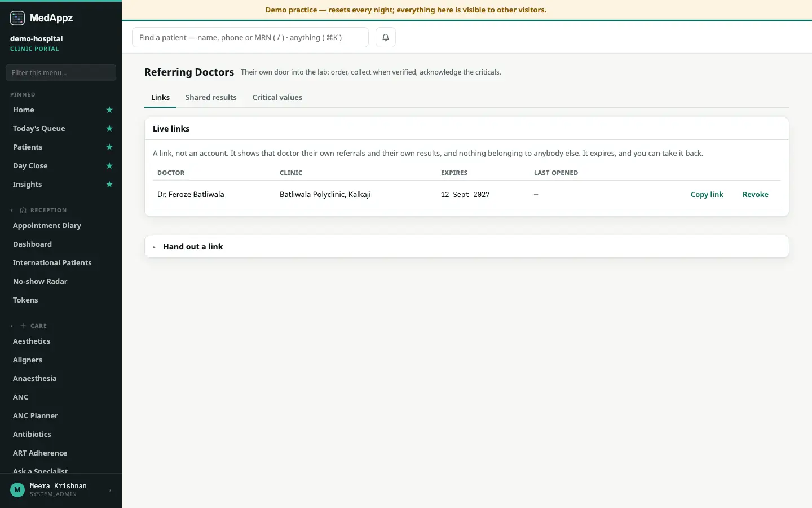Copy link for Dr. Feroze Batliwala
The height and width of the screenshot is (508, 812).
point(707,194)
